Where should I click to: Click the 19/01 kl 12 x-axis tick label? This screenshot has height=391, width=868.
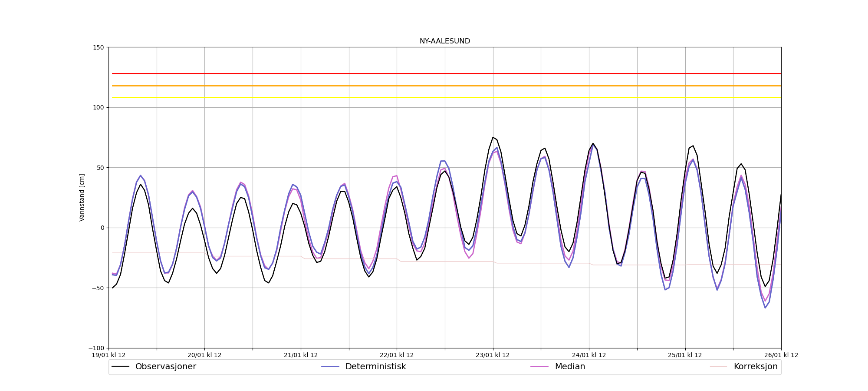[108, 355]
